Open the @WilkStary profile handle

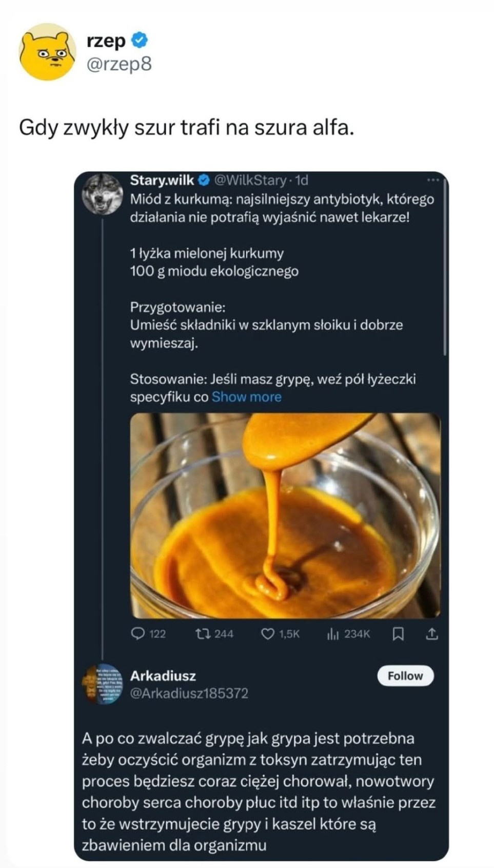tap(250, 180)
